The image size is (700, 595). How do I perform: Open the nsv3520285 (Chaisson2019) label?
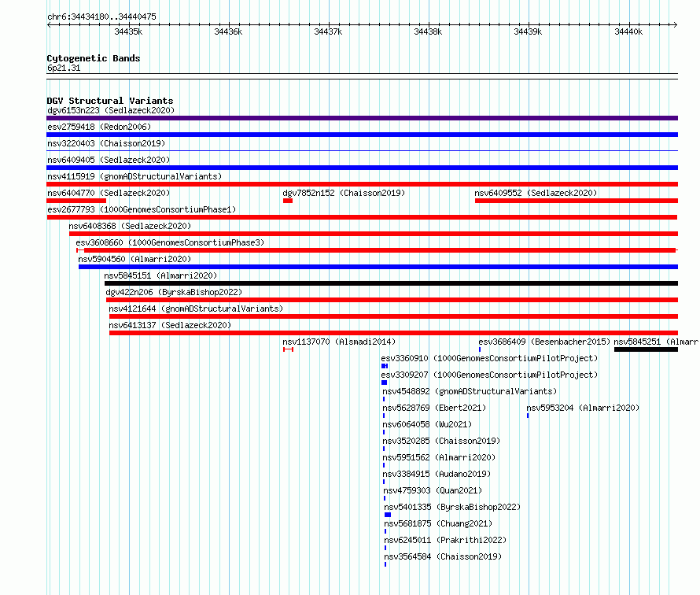tap(441, 441)
